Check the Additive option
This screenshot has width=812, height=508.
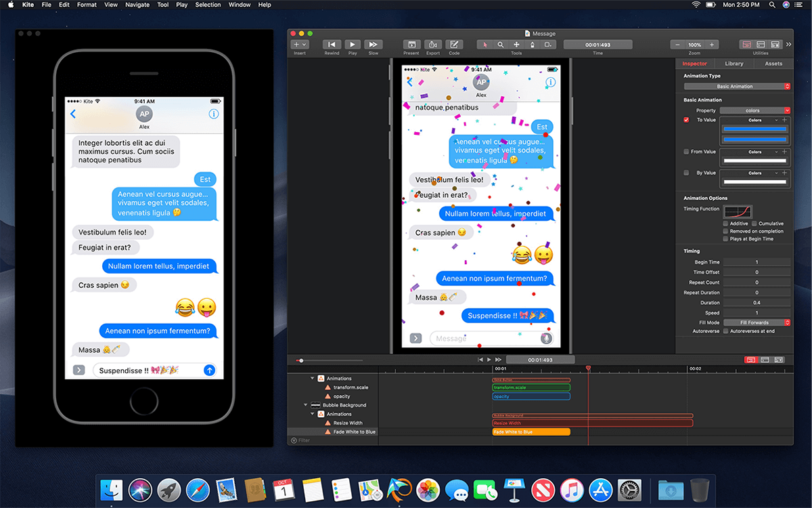(x=726, y=224)
